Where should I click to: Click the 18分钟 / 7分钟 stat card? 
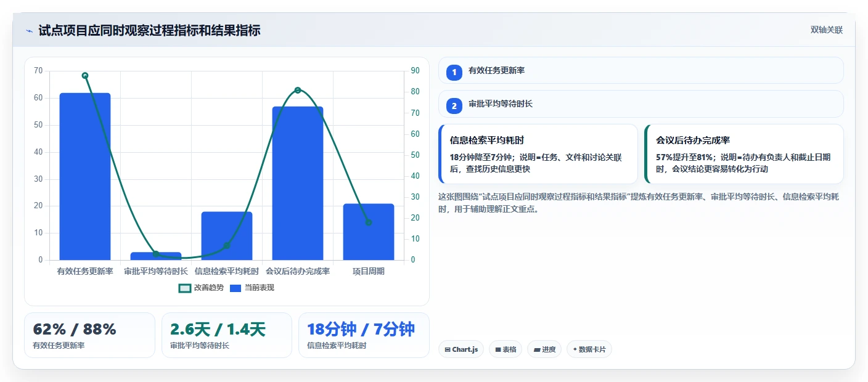coord(364,335)
